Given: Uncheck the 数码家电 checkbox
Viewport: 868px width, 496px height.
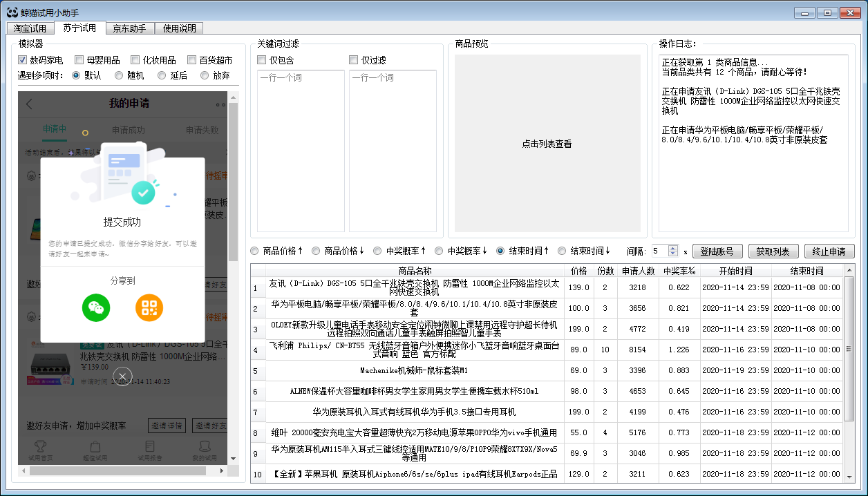Looking at the screenshot, I should click(23, 59).
